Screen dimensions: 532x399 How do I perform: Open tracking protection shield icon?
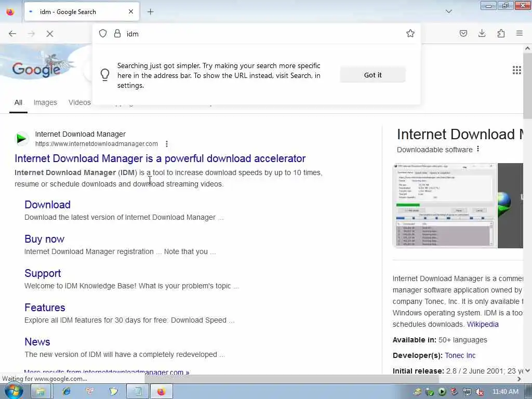click(x=103, y=33)
